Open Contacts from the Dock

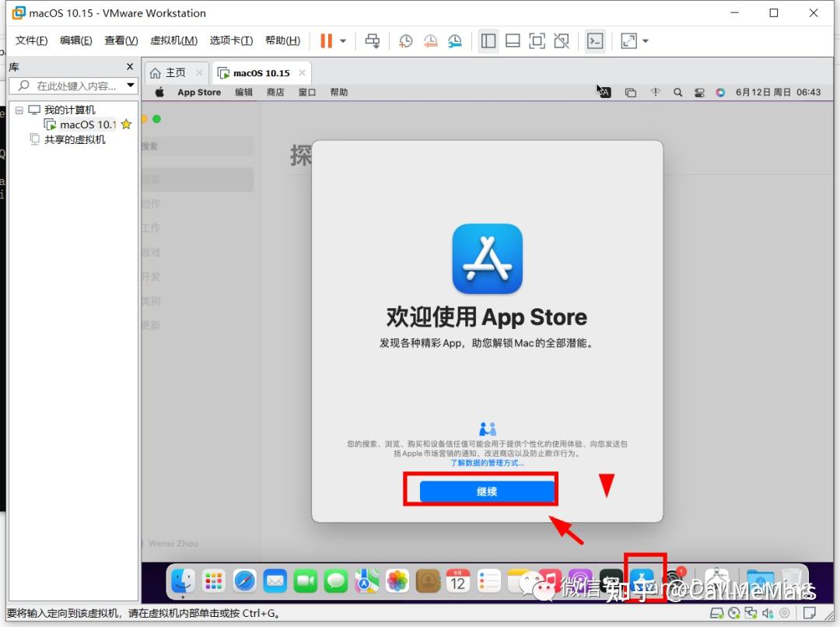click(x=428, y=581)
